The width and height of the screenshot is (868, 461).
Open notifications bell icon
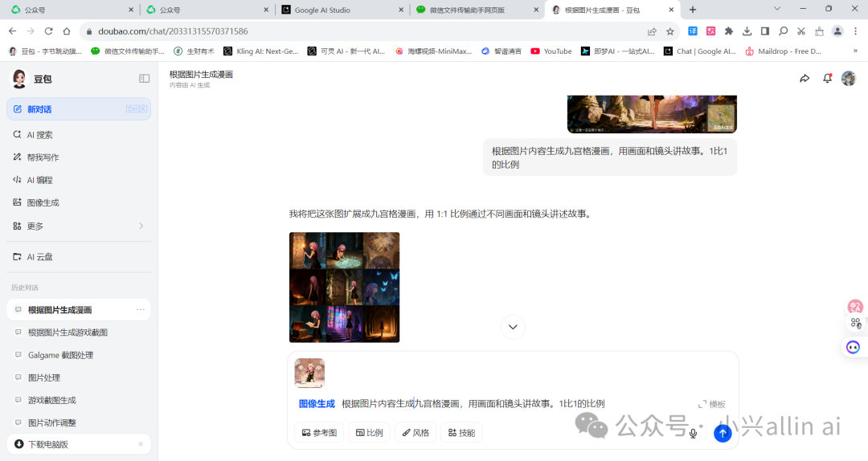(x=827, y=79)
